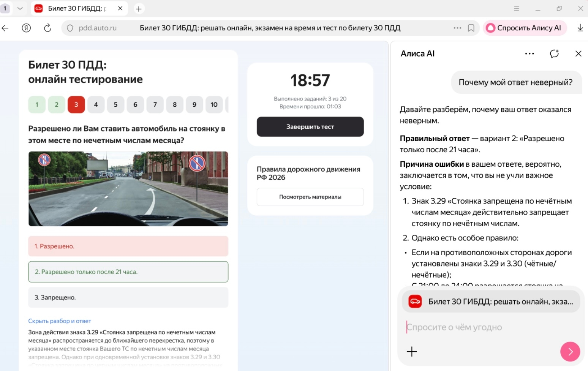Collapse explanation via "Скрыть разбор и ответ"
588x371 pixels.
[x=59, y=321]
